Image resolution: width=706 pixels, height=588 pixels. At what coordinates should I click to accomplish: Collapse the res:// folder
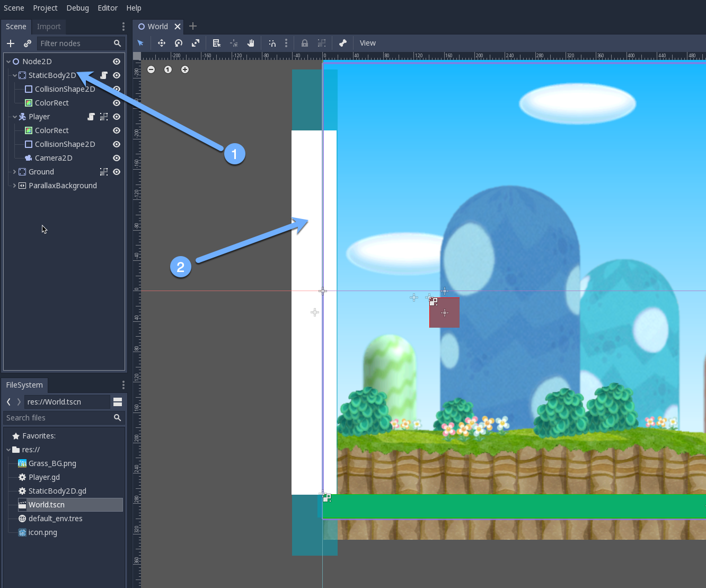(x=8, y=450)
